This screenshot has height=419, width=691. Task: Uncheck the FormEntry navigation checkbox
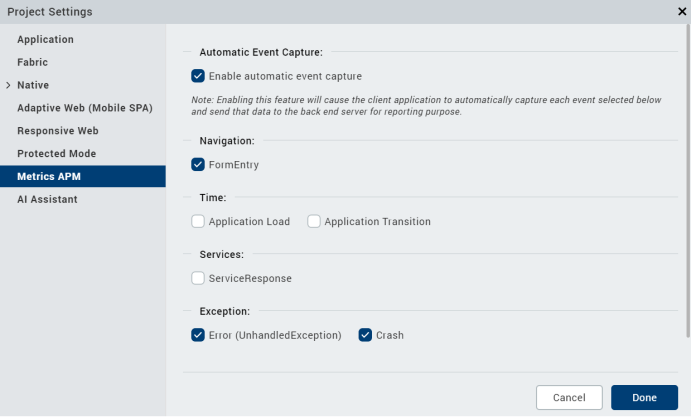pyautogui.click(x=198, y=164)
